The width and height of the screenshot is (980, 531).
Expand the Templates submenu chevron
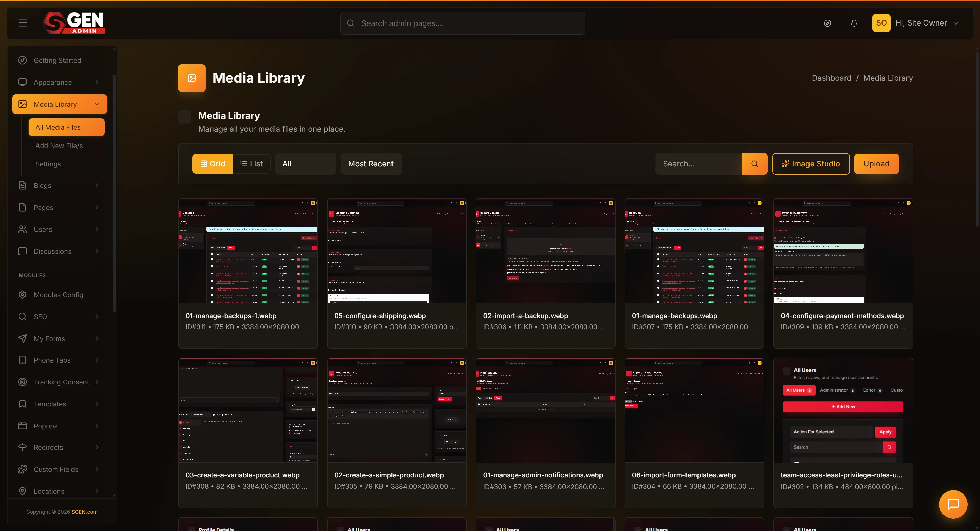click(97, 404)
